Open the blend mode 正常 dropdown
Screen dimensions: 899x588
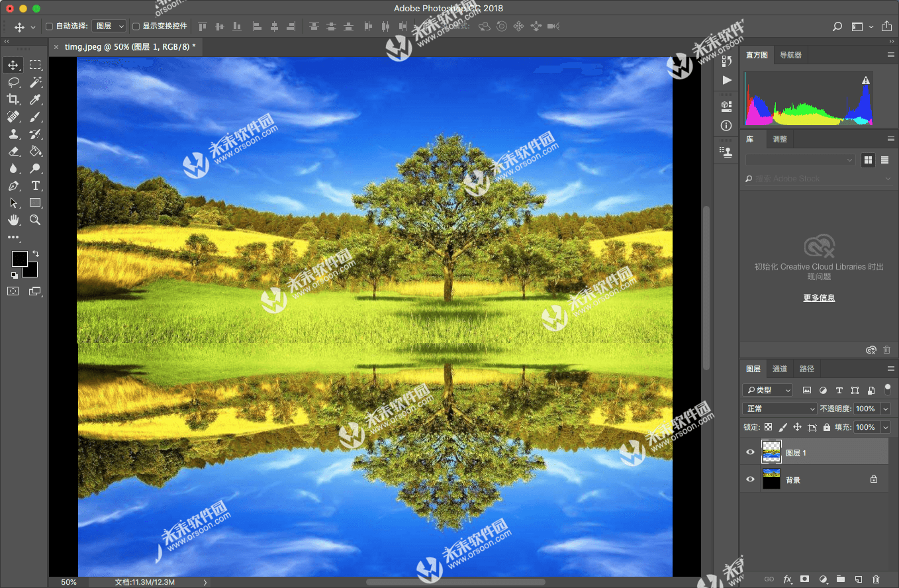point(780,409)
